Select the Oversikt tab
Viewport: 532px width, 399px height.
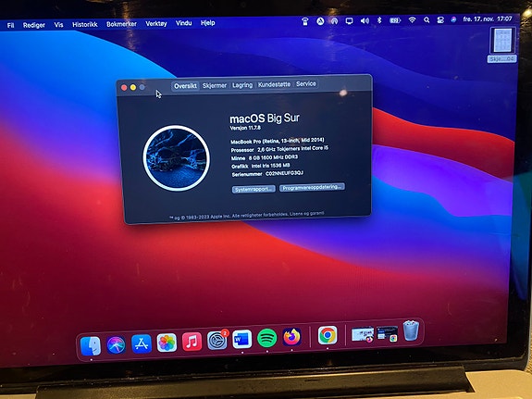click(x=185, y=86)
